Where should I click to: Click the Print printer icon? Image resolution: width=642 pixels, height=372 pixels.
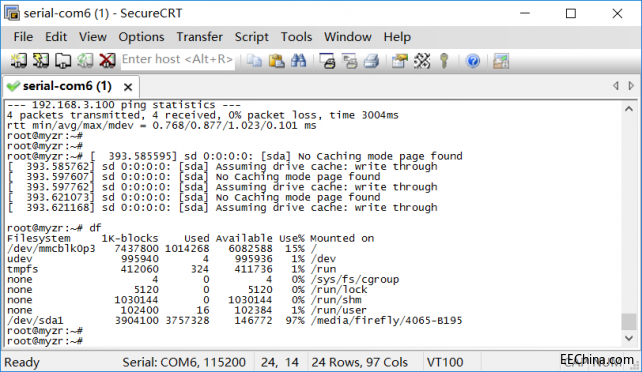pyautogui.click(x=372, y=61)
